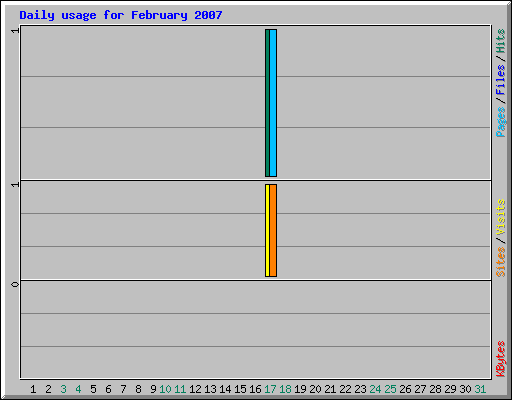Click day 28 on the axis

pos(435,389)
